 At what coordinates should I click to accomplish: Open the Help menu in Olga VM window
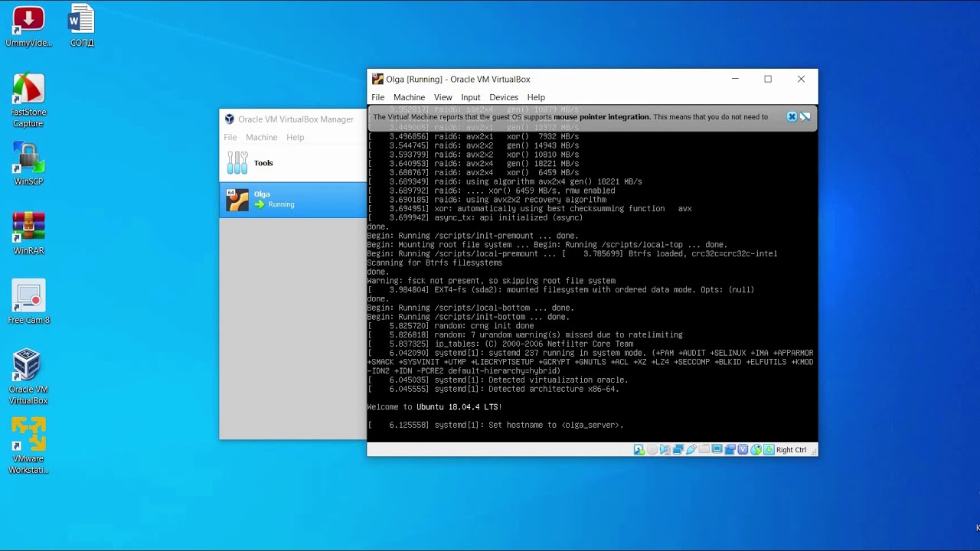pos(536,97)
